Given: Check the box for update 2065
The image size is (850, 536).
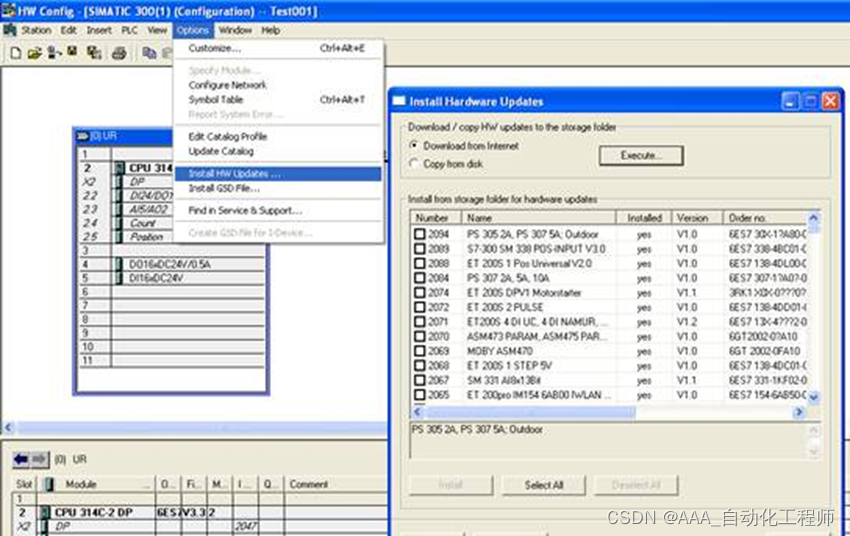Looking at the screenshot, I should (420, 395).
